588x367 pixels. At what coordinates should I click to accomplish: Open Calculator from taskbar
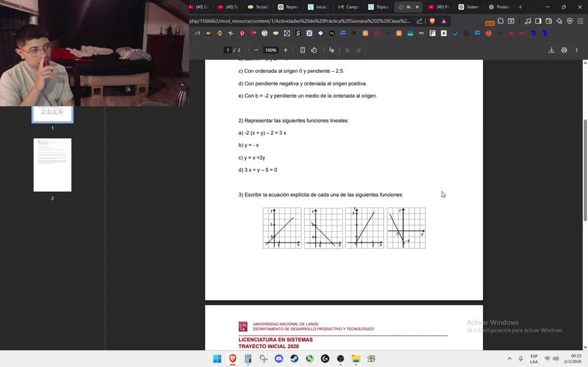point(248,359)
